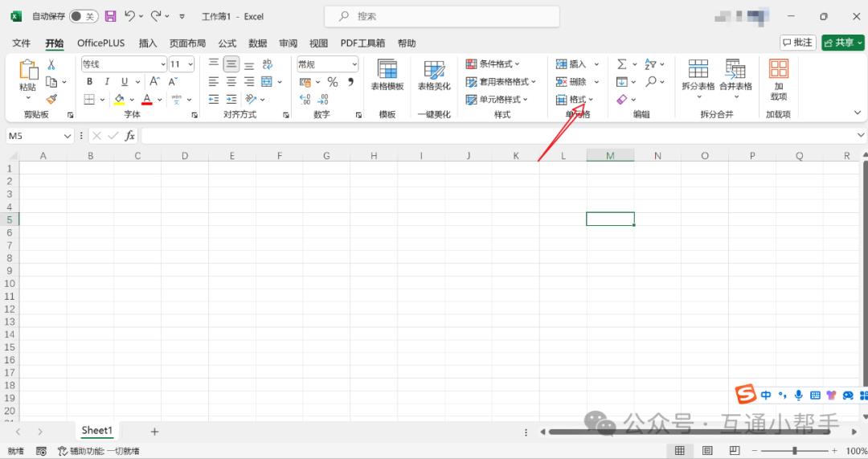Click the Save icon in title bar

(x=111, y=16)
